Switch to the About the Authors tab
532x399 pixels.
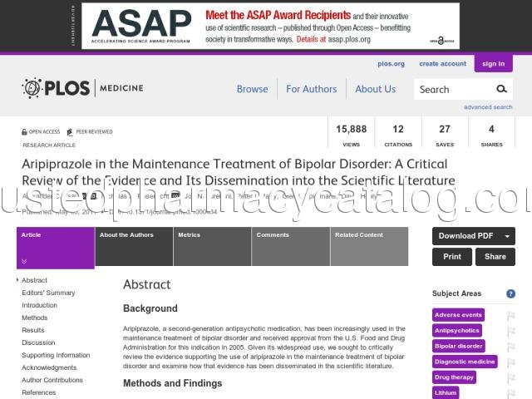tap(134, 246)
